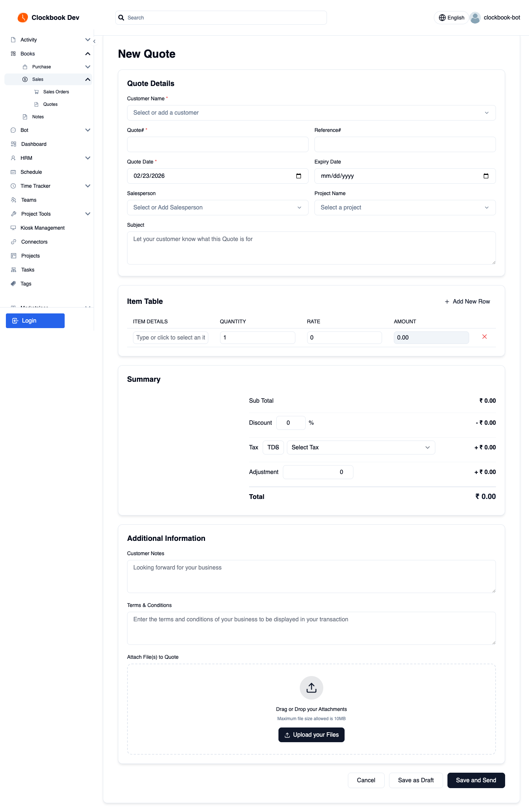
Task: Focus the Discount percentage field
Action: coord(291,423)
